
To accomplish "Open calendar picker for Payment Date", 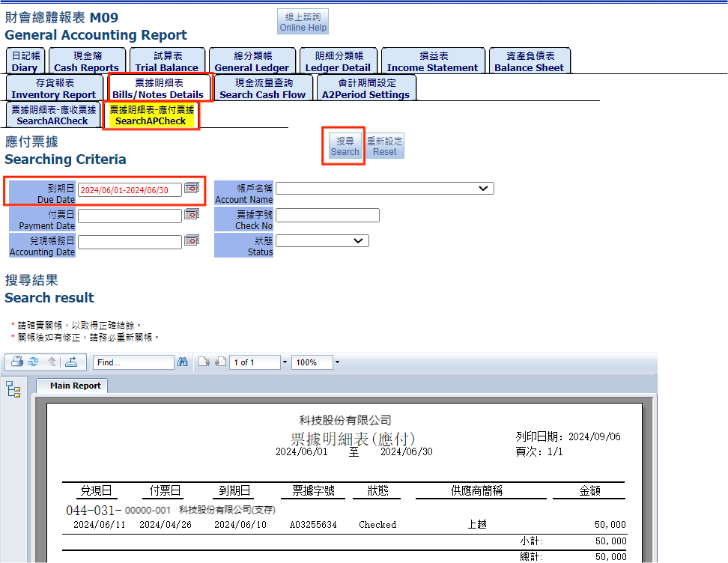I will [192, 214].
